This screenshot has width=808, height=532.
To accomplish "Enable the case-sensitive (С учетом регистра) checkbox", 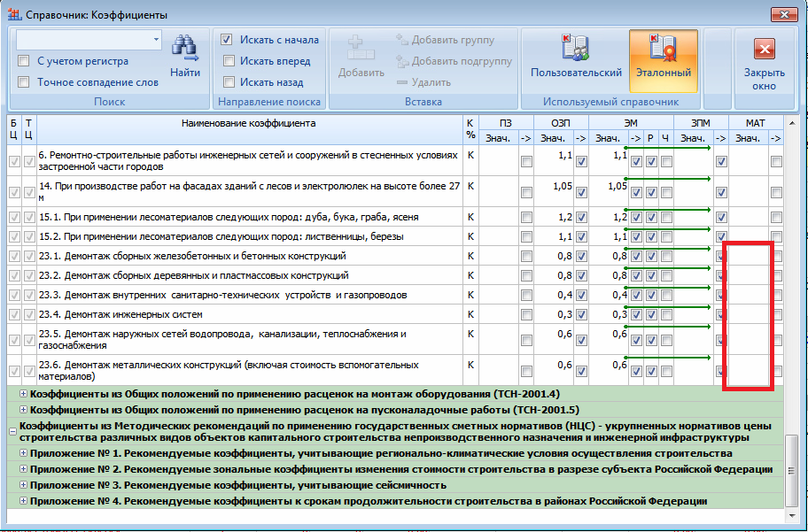I will [x=24, y=61].
